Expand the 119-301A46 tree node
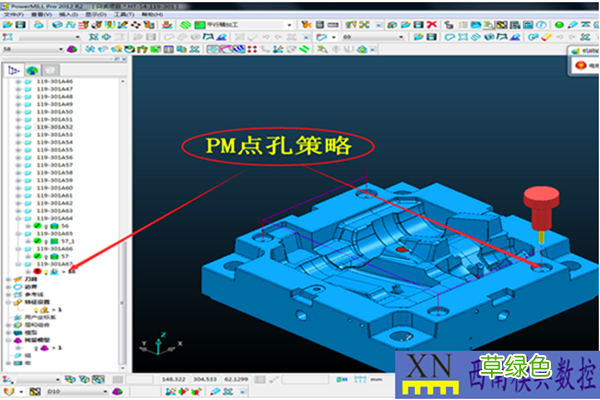 (x=18, y=82)
